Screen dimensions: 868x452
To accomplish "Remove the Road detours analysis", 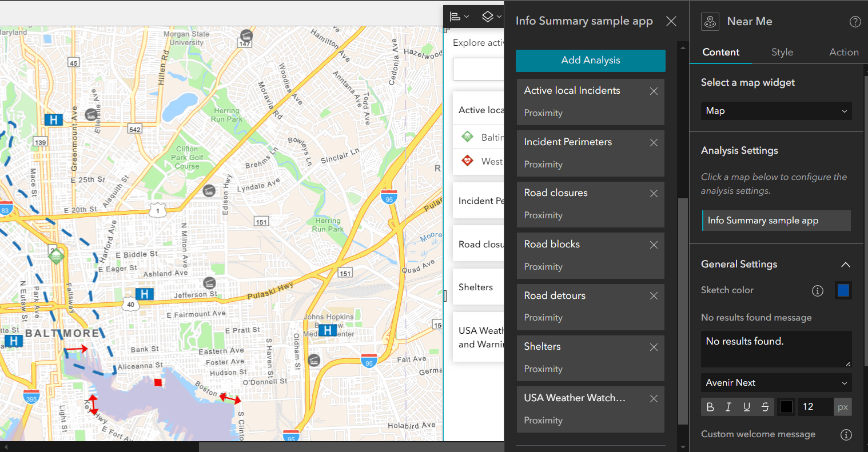I will click(x=654, y=296).
